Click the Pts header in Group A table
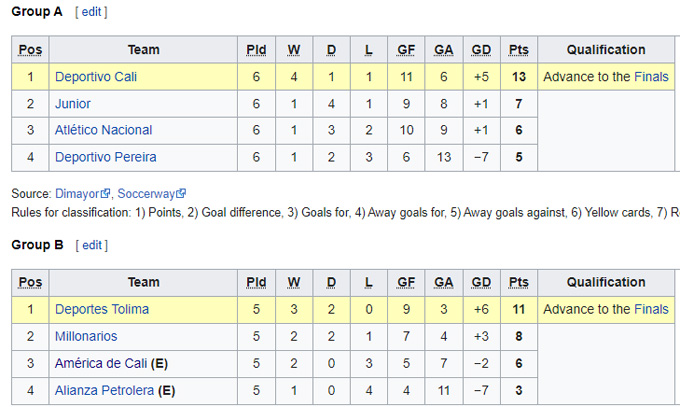This screenshot has height=407, width=680. [x=518, y=50]
